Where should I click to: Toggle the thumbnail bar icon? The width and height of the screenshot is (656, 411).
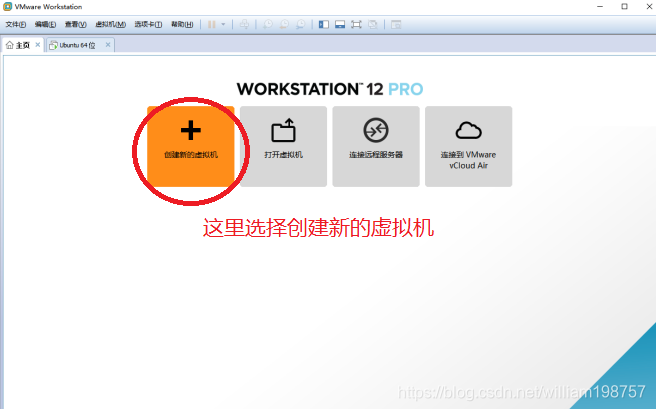340,25
